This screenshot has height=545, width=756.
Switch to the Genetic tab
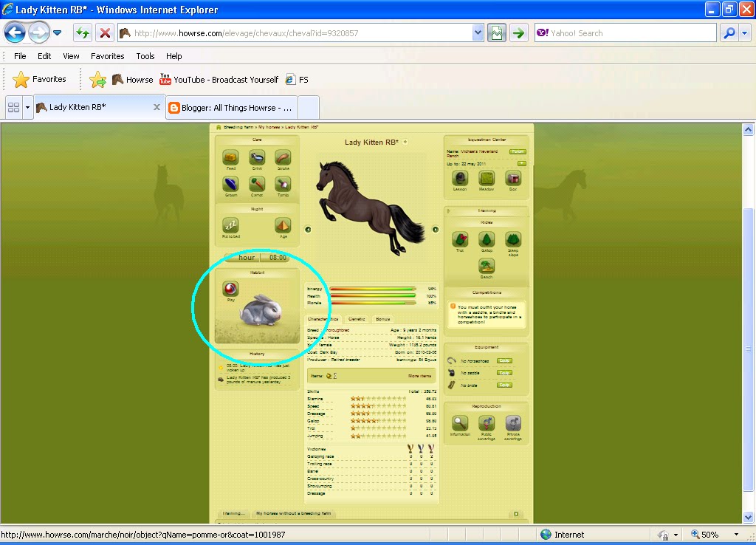pyautogui.click(x=357, y=319)
